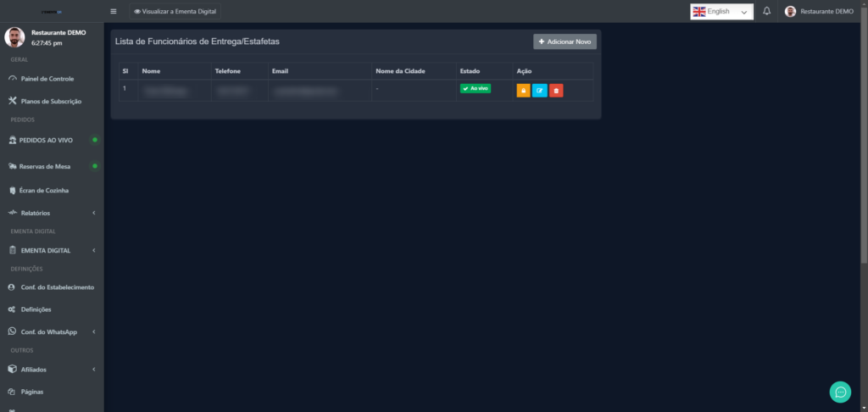Open Écran de Cozinha in sidebar
This screenshot has width=868, height=412.
44,191
